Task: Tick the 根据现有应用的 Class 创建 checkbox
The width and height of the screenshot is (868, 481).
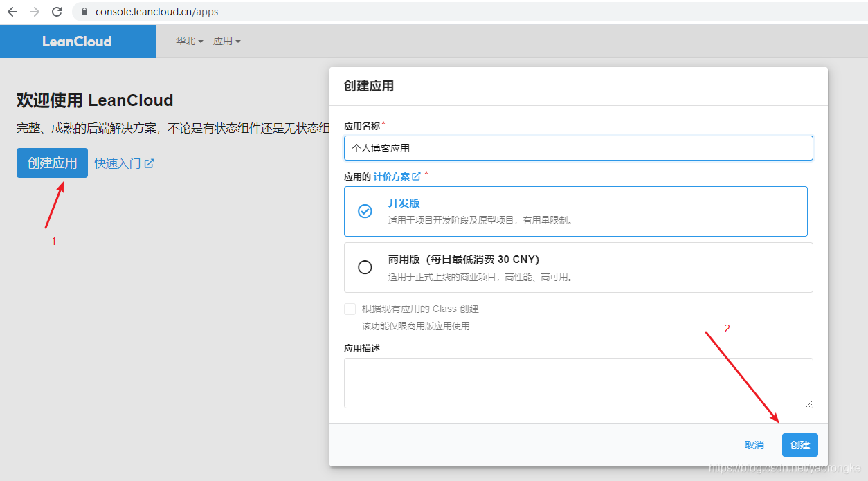Action: pos(350,309)
